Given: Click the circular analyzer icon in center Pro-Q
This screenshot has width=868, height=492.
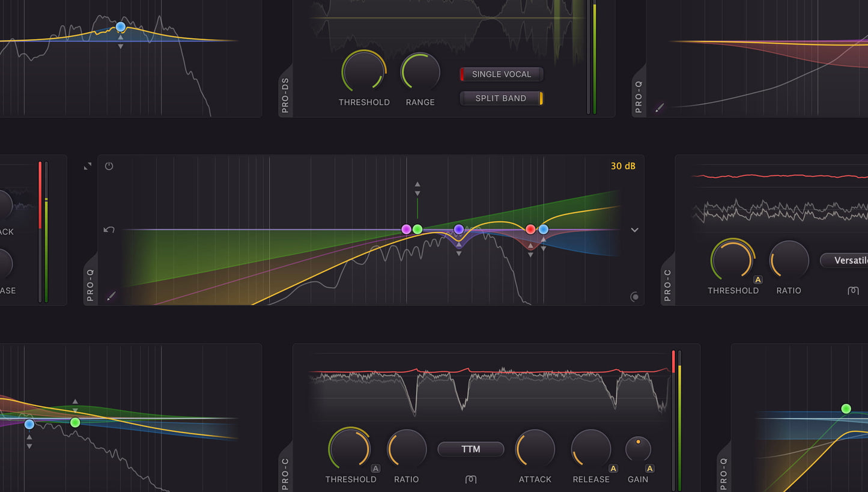Looking at the screenshot, I should pyautogui.click(x=634, y=297).
